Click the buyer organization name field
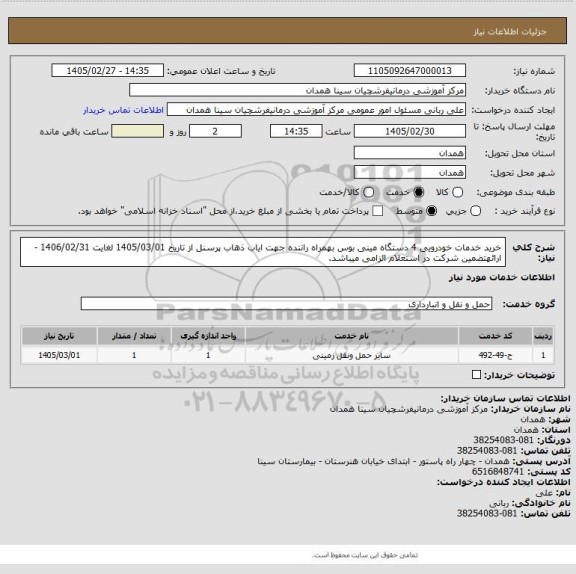 click(x=298, y=90)
